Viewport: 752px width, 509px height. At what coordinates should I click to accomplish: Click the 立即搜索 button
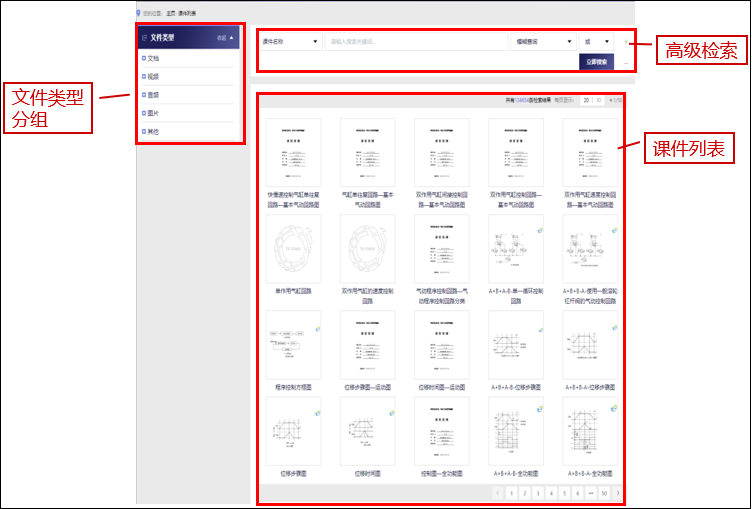597,62
